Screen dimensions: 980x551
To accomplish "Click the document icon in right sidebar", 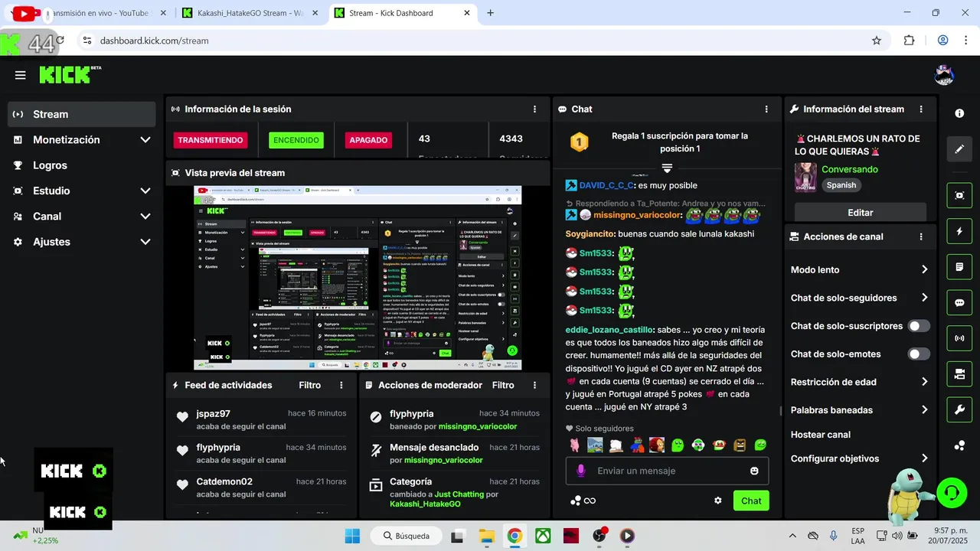I will click(959, 267).
